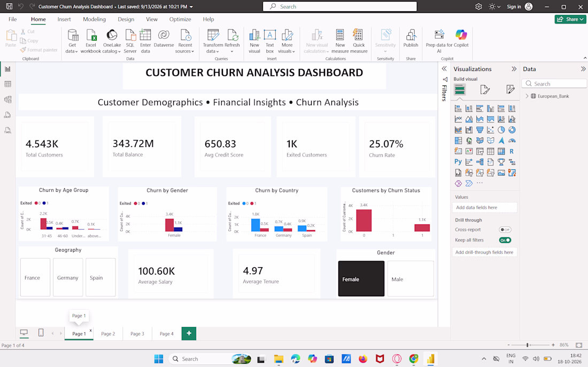This screenshot has width=588, height=367.
Task: Open the SQL Server connector
Action: click(x=130, y=41)
